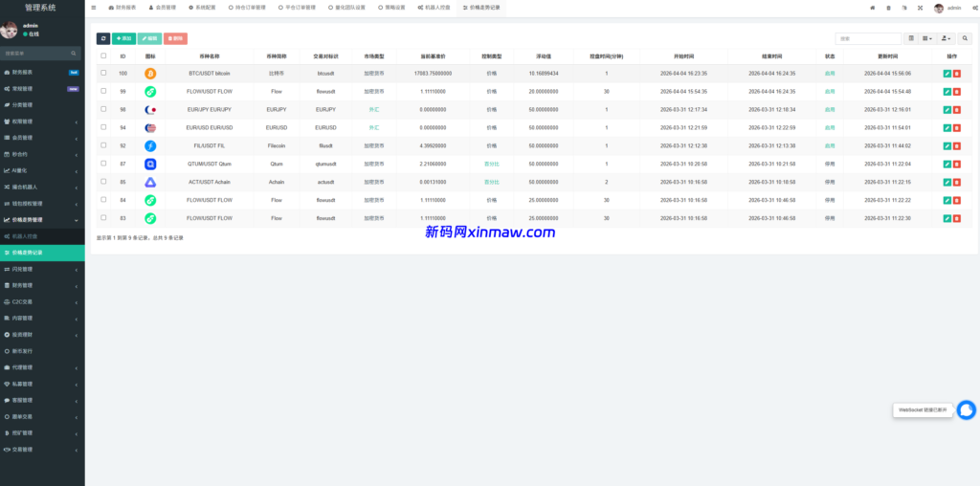Select 价格走势记录 in the sidebar submenu
This screenshot has height=486, width=980.
[x=42, y=253]
